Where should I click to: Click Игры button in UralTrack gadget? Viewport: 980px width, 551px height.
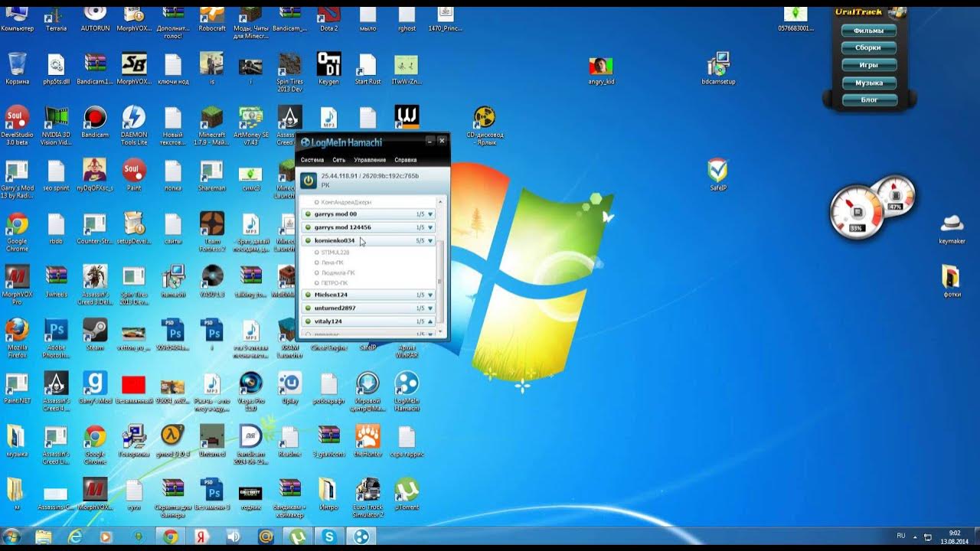pyautogui.click(x=869, y=65)
